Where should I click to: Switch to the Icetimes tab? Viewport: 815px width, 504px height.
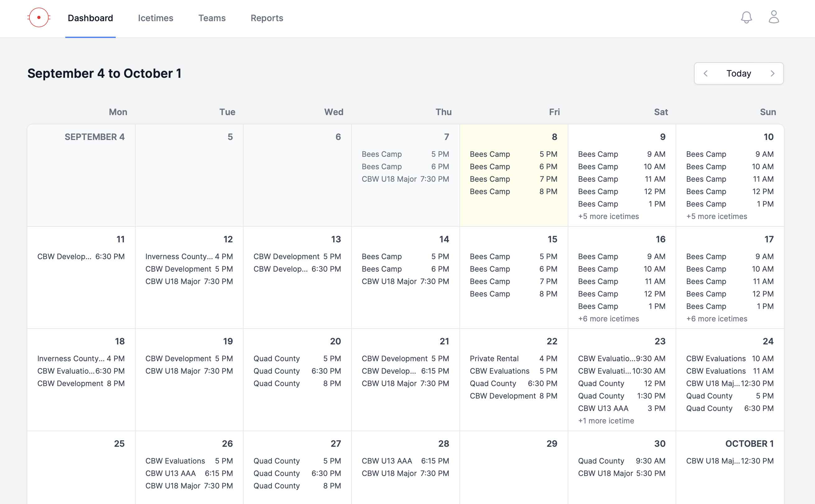tap(156, 18)
